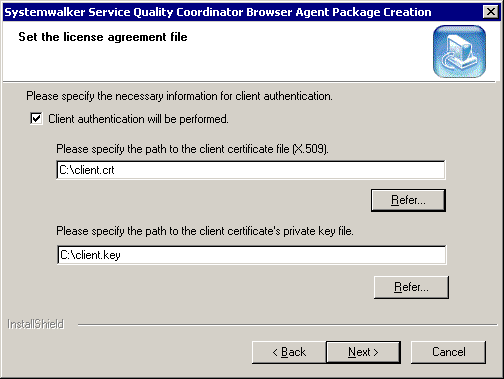Image resolution: width=504 pixels, height=379 pixels.
Task: Go to the previous step with Back
Action: pos(289,352)
